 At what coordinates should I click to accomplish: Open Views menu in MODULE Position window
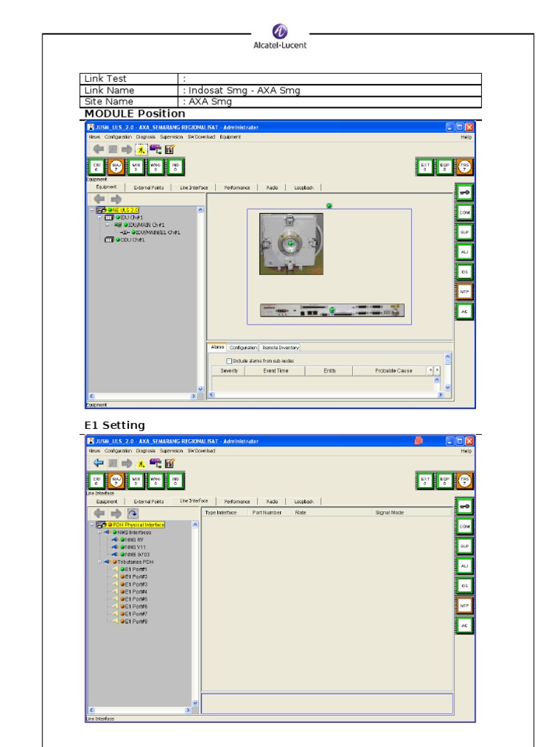[x=94, y=136]
